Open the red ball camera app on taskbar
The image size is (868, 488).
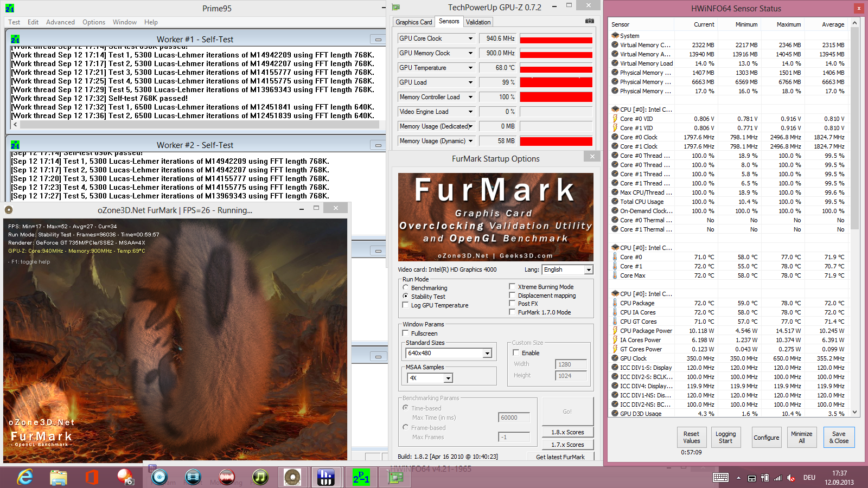coord(125,477)
